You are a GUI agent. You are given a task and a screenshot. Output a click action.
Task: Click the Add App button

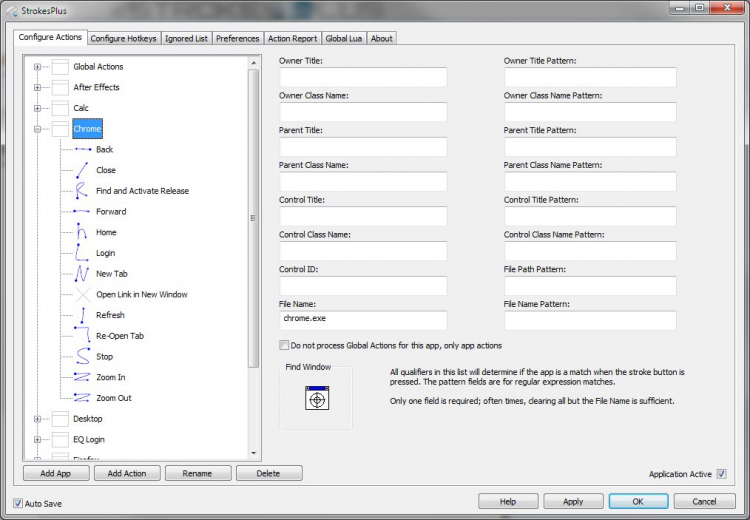(56, 473)
